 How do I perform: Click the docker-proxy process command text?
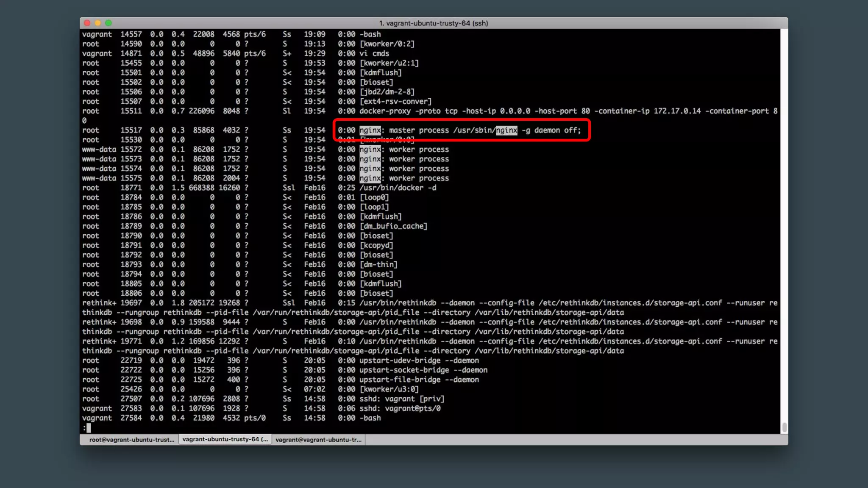tap(385, 111)
